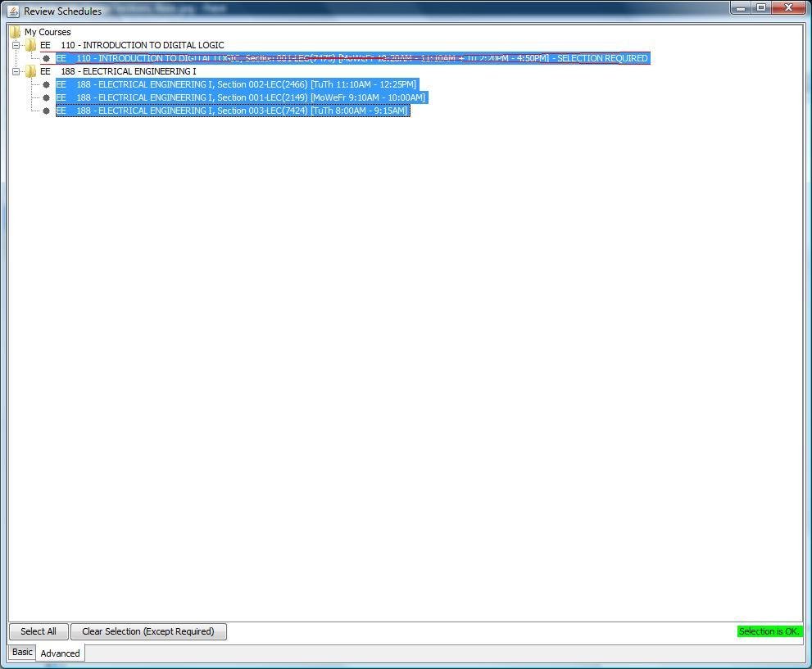
Task: Click the green Selection is OK indicator
Action: pyautogui.click(x=769, y=631)
